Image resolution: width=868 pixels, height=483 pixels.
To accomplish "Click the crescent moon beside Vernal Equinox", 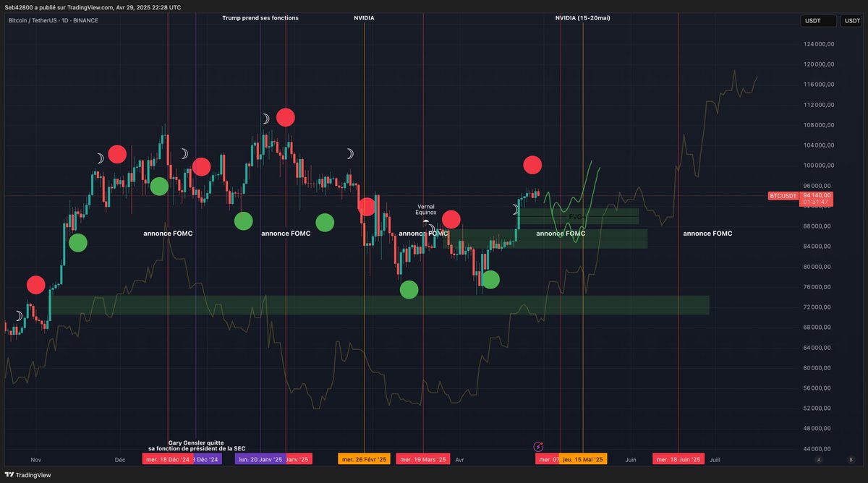I will (431, 228).
